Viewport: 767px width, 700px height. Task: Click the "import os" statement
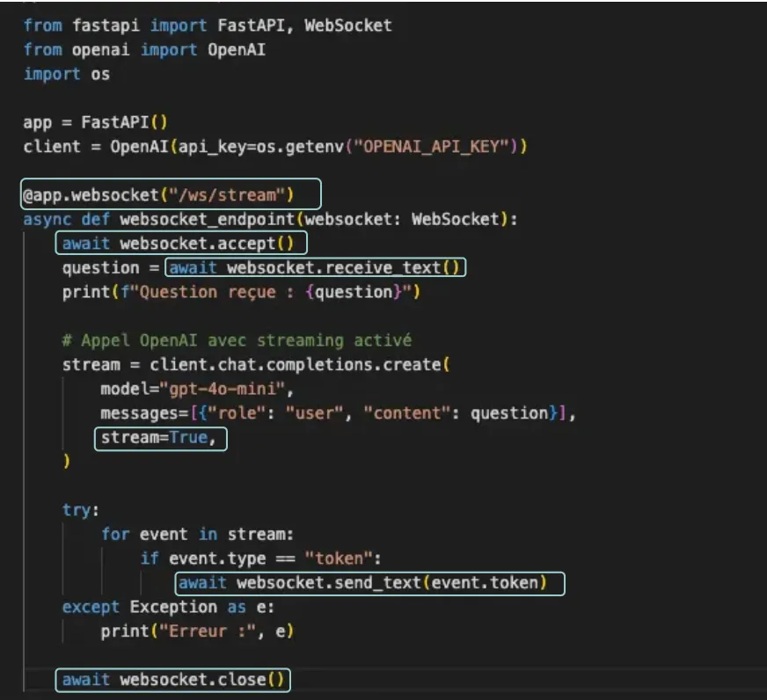67,74
